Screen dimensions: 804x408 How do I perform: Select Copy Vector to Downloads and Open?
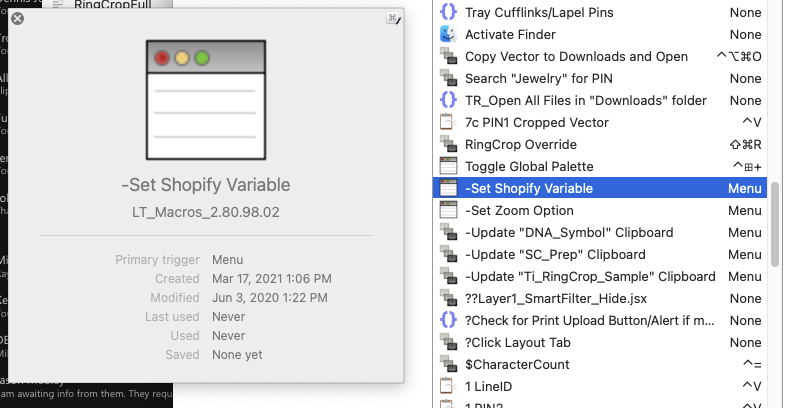(x=600, y=56)
